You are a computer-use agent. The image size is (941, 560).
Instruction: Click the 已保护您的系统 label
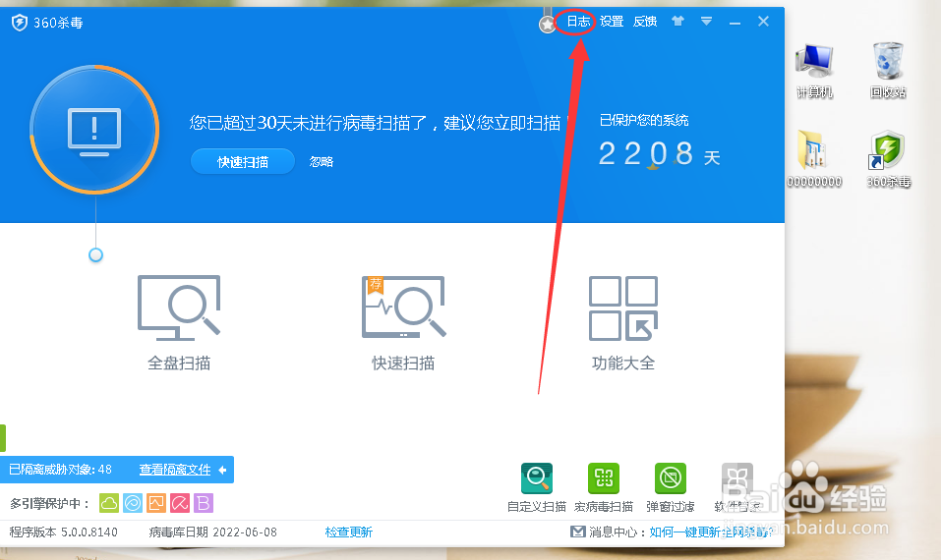pyautogui.click(x=644, y=120)
